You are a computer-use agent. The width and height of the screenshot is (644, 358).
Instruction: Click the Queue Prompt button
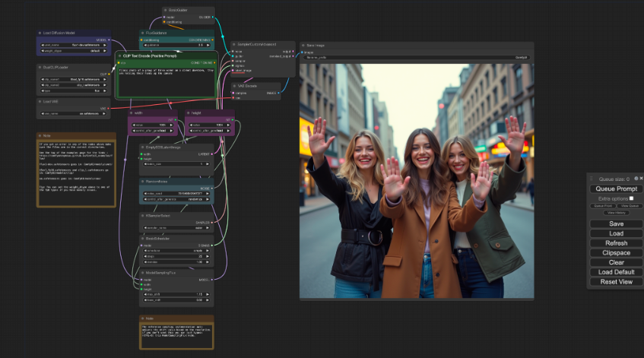616,189
